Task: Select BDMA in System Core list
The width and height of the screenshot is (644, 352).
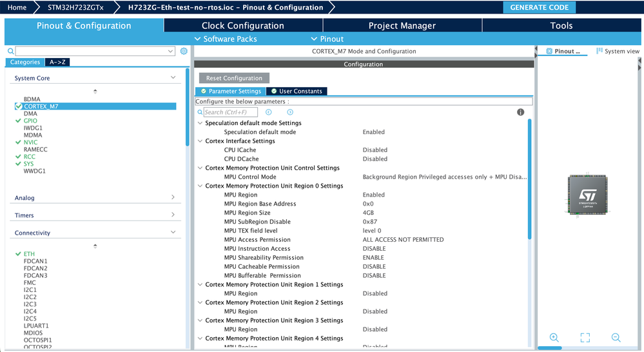Action: pyautogui.click(x=32, y=99)
